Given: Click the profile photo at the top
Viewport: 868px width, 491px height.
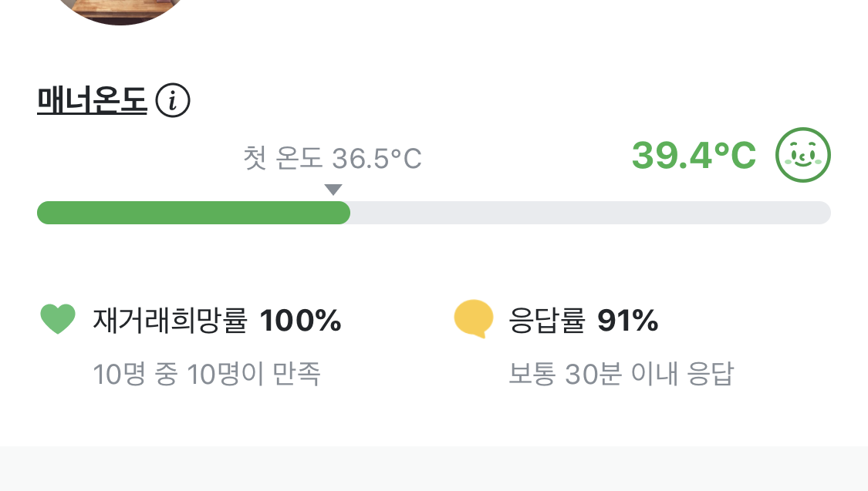Looking at the screenshot, I should click(123, 9).
